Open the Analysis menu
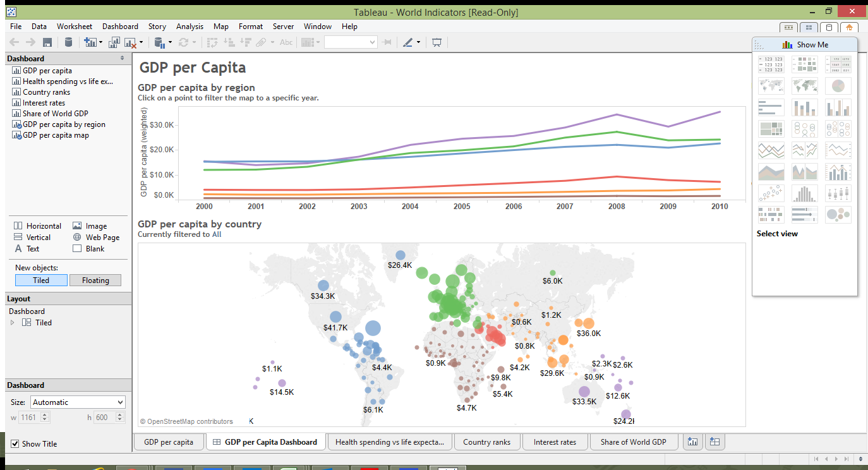 [x=190, y=27]
